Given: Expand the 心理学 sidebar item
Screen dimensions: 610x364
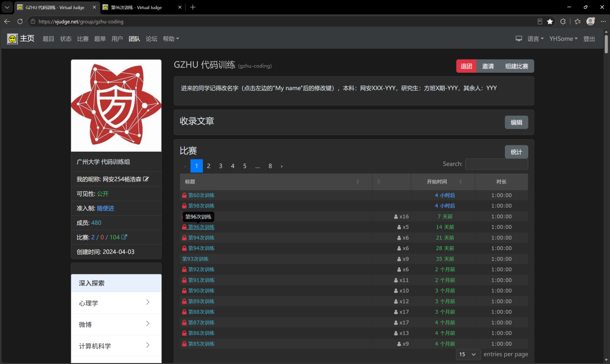Looking at the screenshot, I should pos(116,303).
